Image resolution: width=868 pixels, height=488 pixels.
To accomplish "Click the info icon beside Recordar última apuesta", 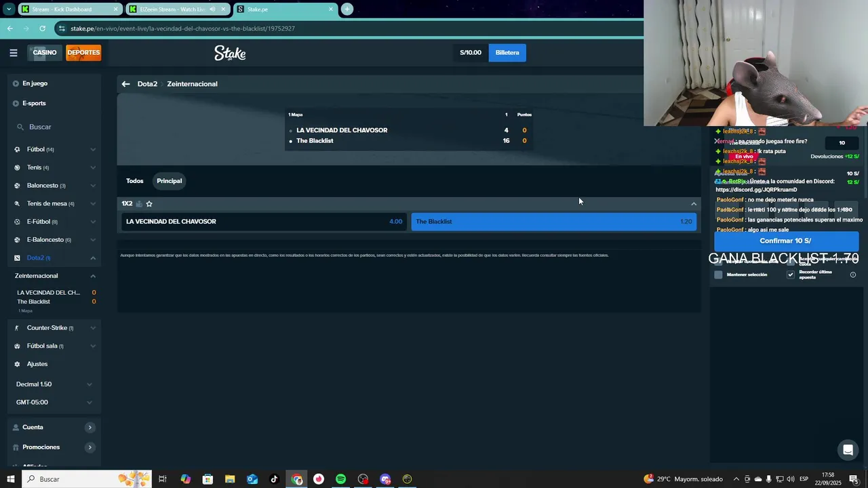I will 853,274.
